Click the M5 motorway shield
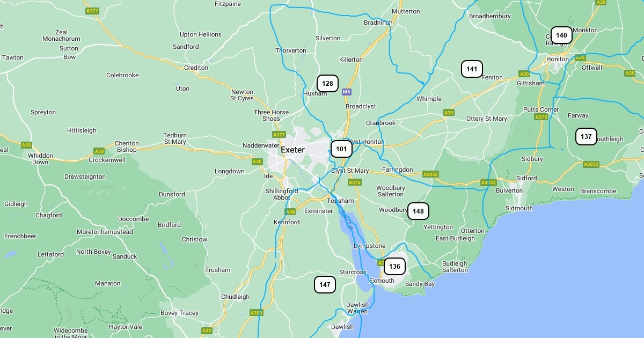644x338 pixels. (347, 92)
